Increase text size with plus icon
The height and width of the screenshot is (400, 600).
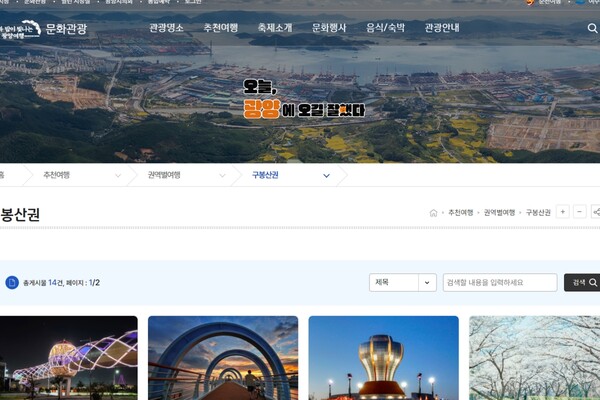pyautogui.click(x=562, y=212)
